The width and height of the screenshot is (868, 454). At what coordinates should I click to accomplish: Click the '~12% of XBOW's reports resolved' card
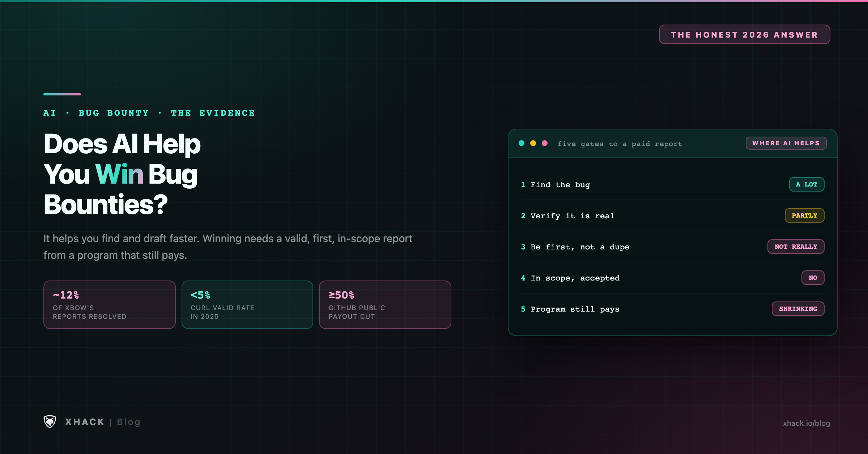pos(110,305)
